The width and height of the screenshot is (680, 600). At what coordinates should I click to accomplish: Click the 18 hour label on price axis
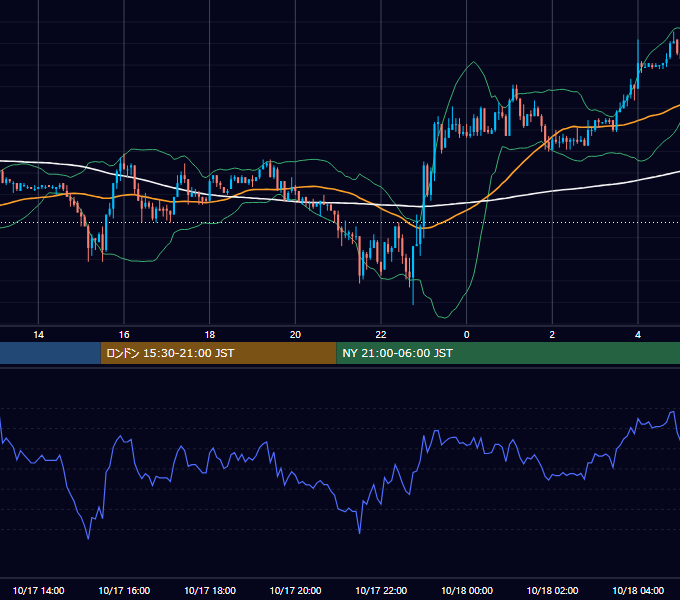[209, 335]
